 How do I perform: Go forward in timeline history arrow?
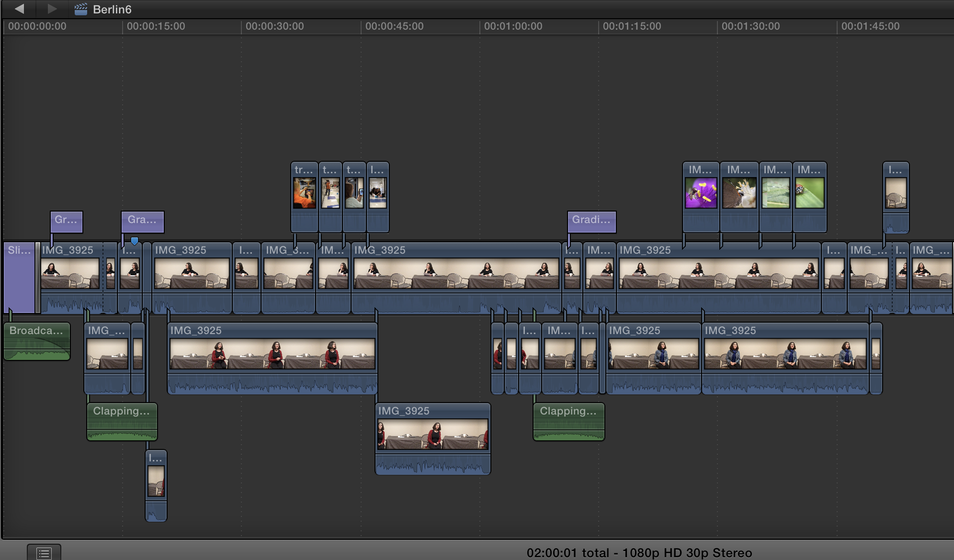click(52, 9)
